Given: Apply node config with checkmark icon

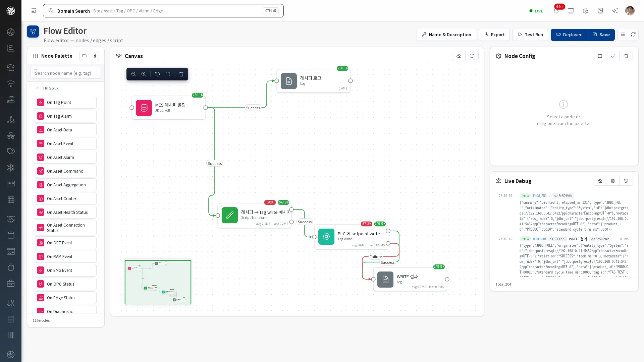Looking at the screenshot, I should pos(613,56).
